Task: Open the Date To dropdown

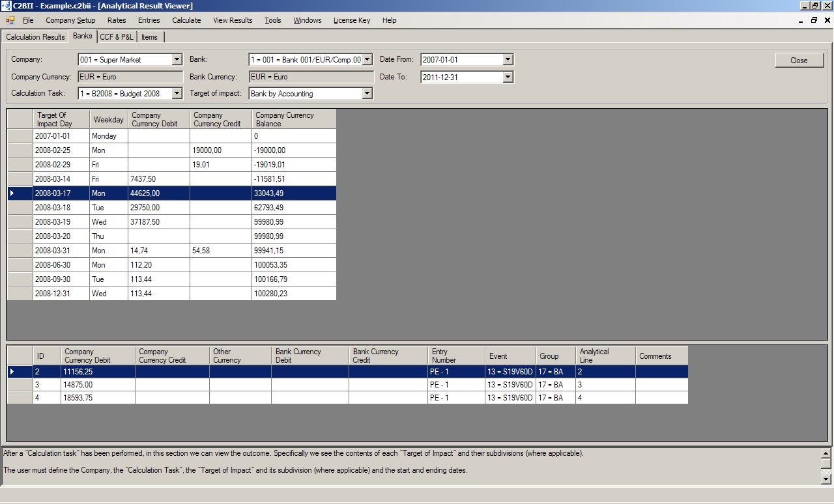Action: coord(508,77)
